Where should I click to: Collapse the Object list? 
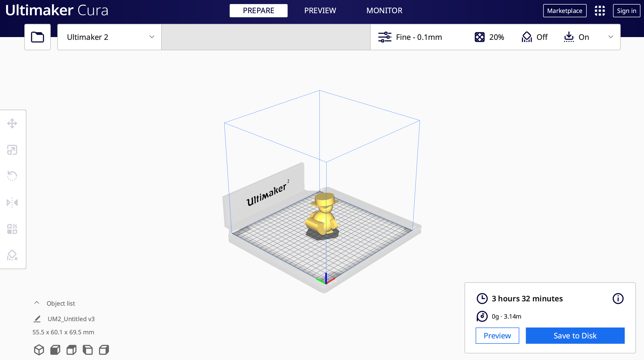click(37, 303)
